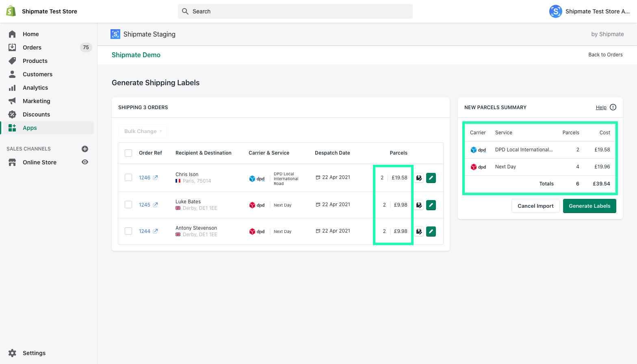637x364 pixels.
Task: Click the green edit pencil for order 1246
Action: pos(431,178)
